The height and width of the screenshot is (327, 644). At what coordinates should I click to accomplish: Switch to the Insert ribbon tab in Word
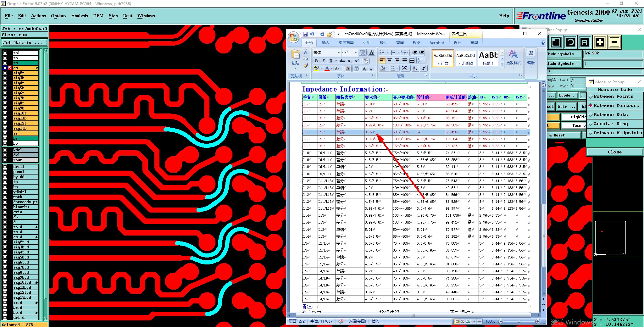pyautogui.click(x=325, y=43)
